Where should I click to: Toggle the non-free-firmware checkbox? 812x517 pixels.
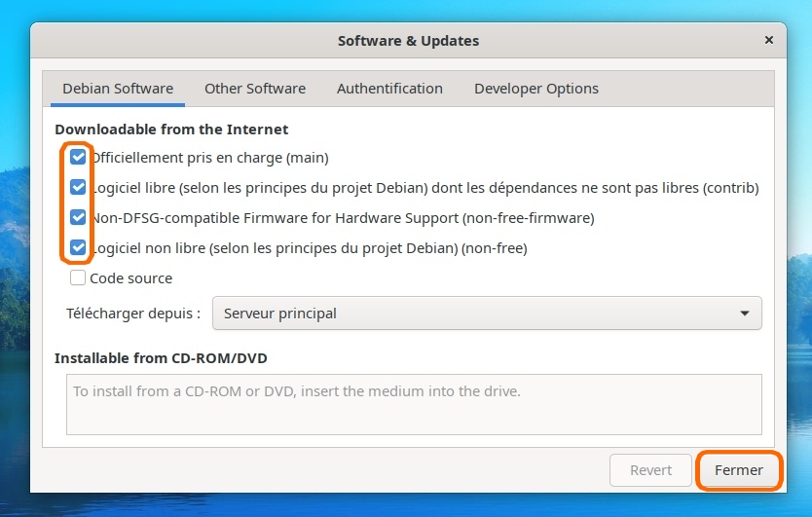pos(78,217)
